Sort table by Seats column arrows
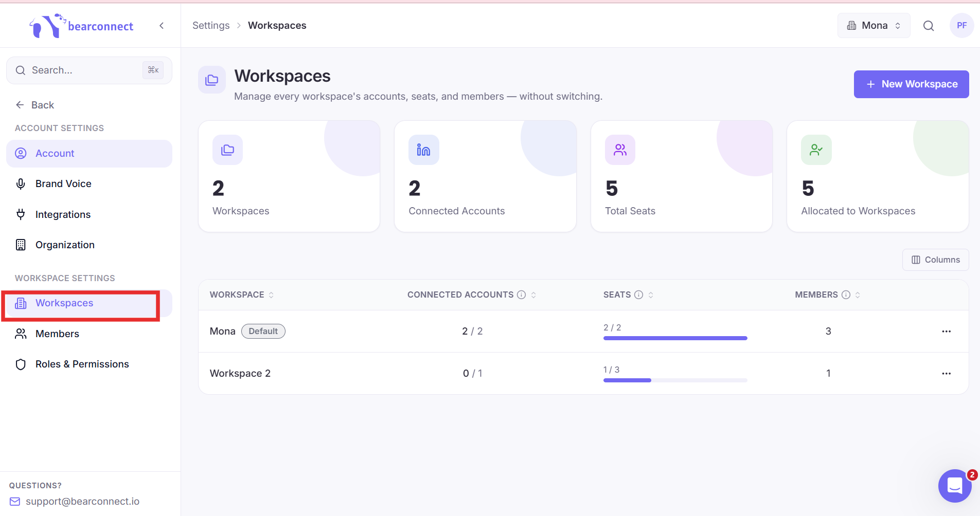 tap(651, 294)
